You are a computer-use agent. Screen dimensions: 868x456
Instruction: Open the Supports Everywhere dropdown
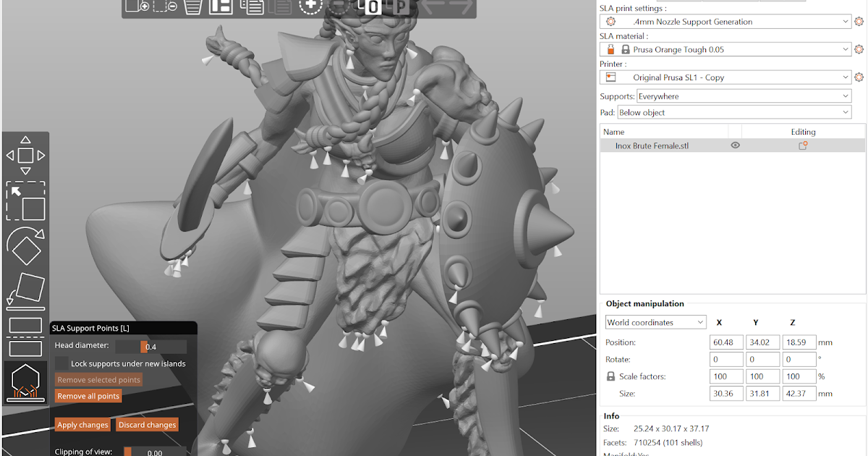tap(743, 96)
